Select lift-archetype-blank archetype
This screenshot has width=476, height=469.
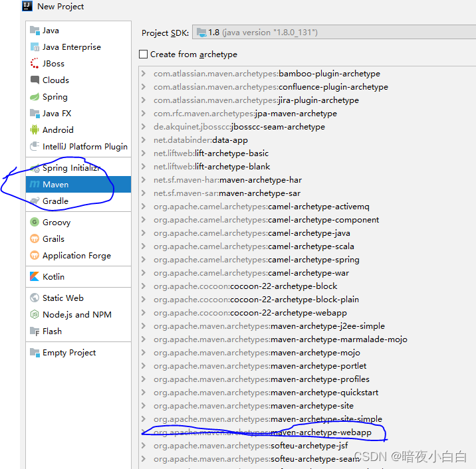[211, 167]
